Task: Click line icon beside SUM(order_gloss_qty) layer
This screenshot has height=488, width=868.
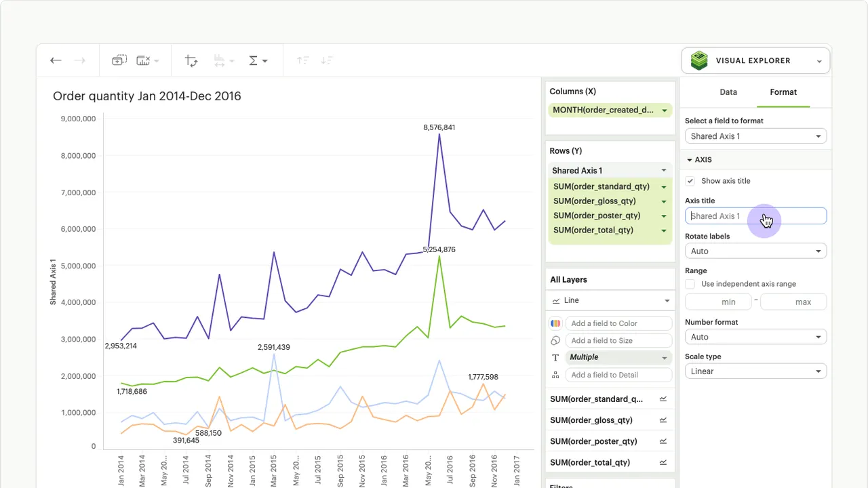Action: (x=663, y=420)
